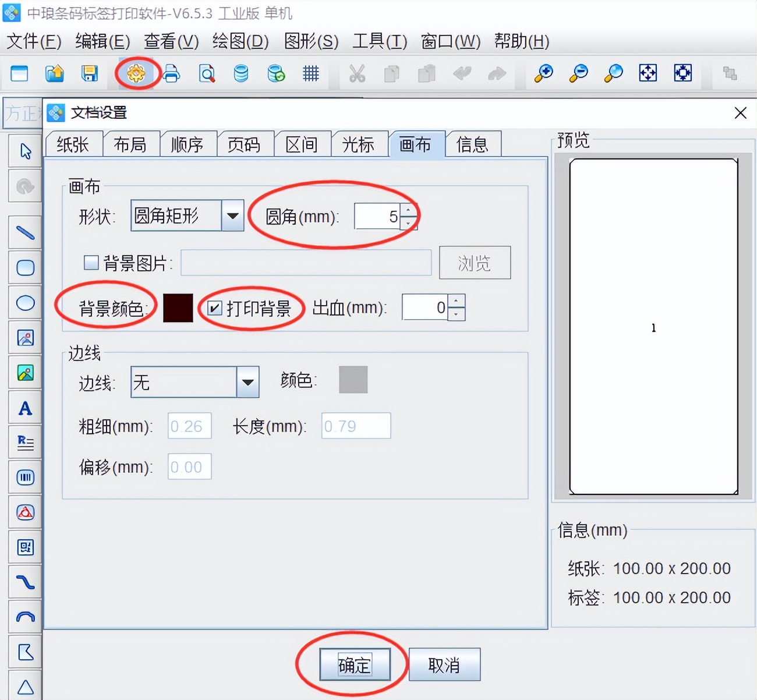Switch to the 页码 tab
Screen dimensions: 757x700
pos(245,144)
